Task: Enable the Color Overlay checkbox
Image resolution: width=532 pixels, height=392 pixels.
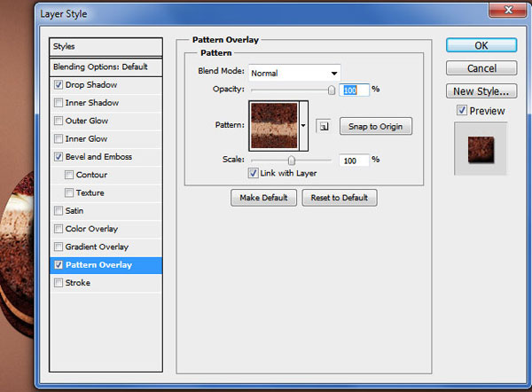Action: tap(59, 229)
